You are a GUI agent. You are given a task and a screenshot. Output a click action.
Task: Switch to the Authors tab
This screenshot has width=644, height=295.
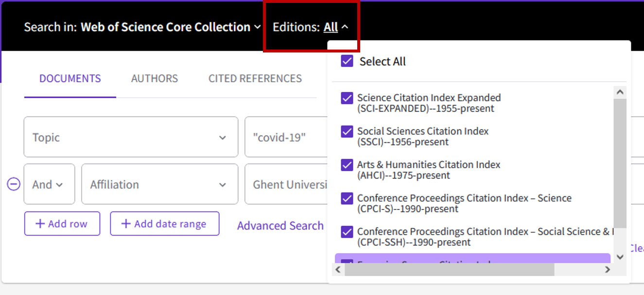pos(155,79)
